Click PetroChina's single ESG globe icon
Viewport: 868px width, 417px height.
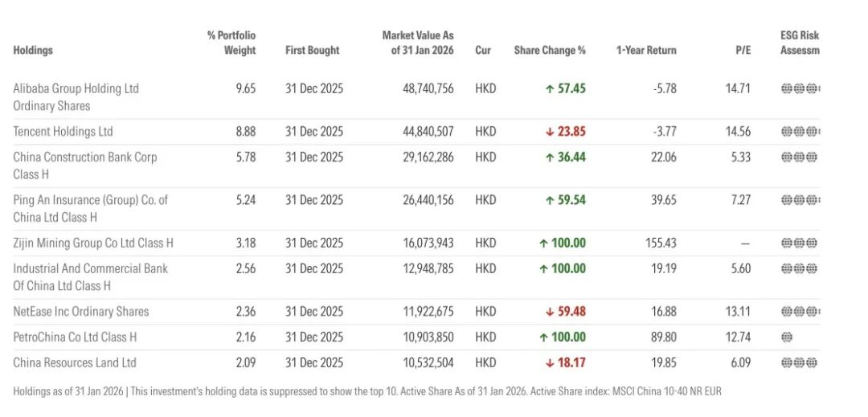(x=786, y=337)
